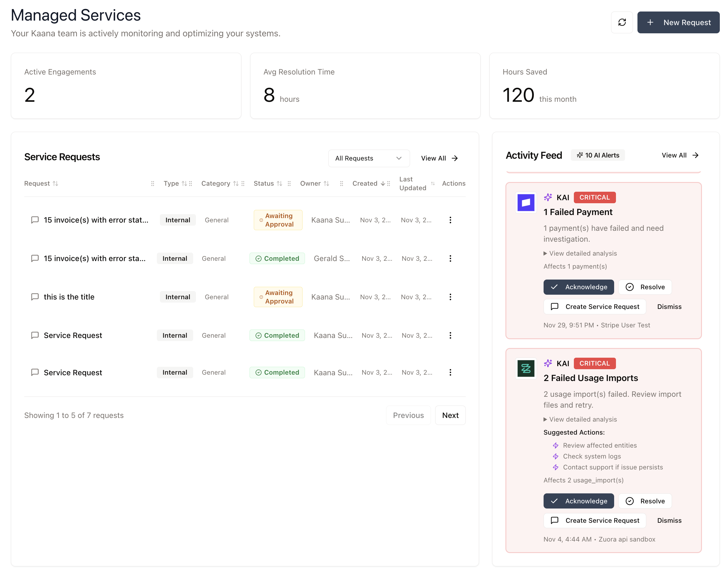Click comment icon beside first invoice request

tap(35, 220)
